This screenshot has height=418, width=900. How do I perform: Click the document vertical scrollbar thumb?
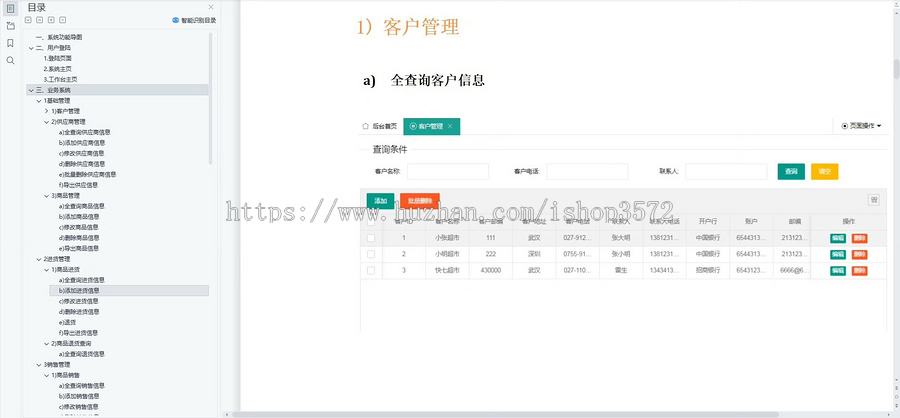(x=896, y=68)
